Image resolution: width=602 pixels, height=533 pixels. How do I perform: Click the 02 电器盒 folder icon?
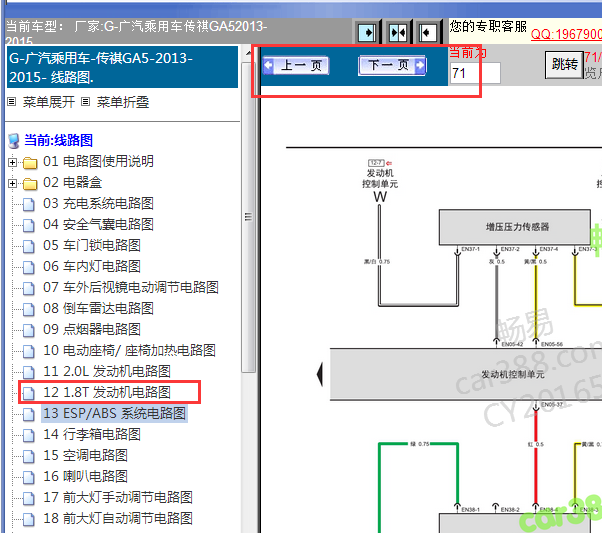pyautogui.click(x=30, y=184)
